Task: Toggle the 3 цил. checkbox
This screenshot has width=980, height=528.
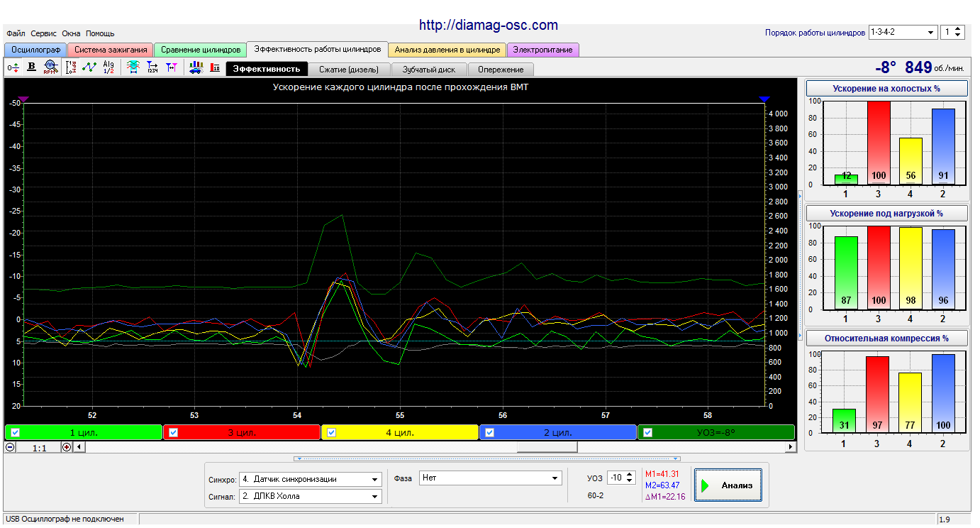Action: [x=172, y=432]
